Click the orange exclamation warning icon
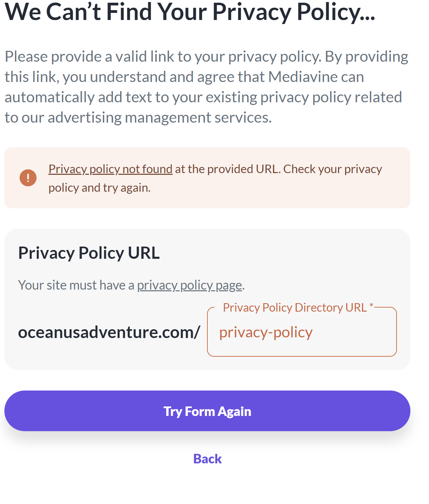Image resolution: width=429 pixels, height=504 pixels. tap(28, 178)
